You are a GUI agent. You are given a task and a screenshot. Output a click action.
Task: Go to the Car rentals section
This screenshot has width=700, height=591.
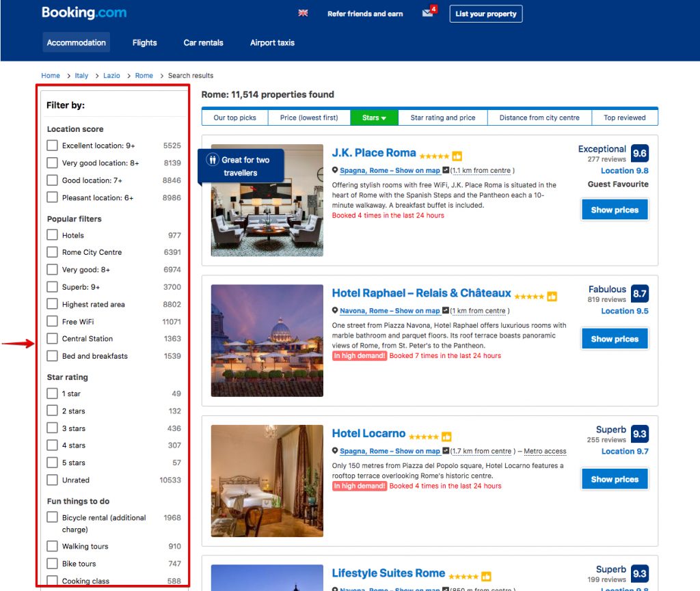pyautogui.click(x=203, y=43)
